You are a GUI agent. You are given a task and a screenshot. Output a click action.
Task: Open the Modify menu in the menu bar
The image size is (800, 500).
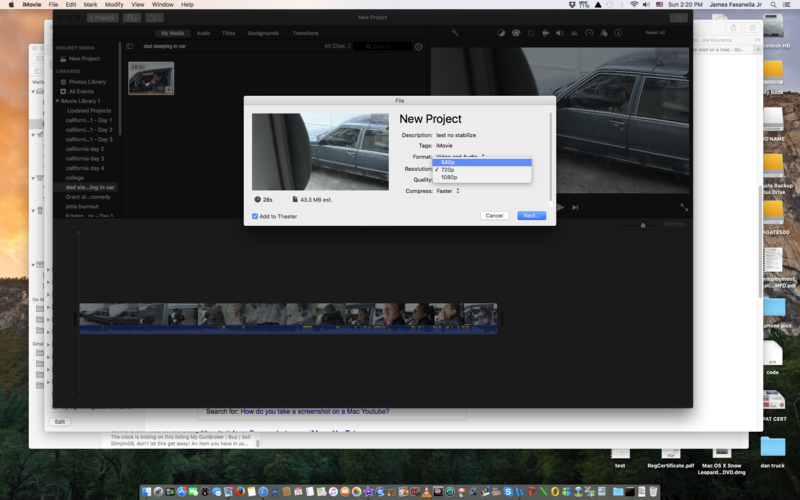click(x=114, y=5)
